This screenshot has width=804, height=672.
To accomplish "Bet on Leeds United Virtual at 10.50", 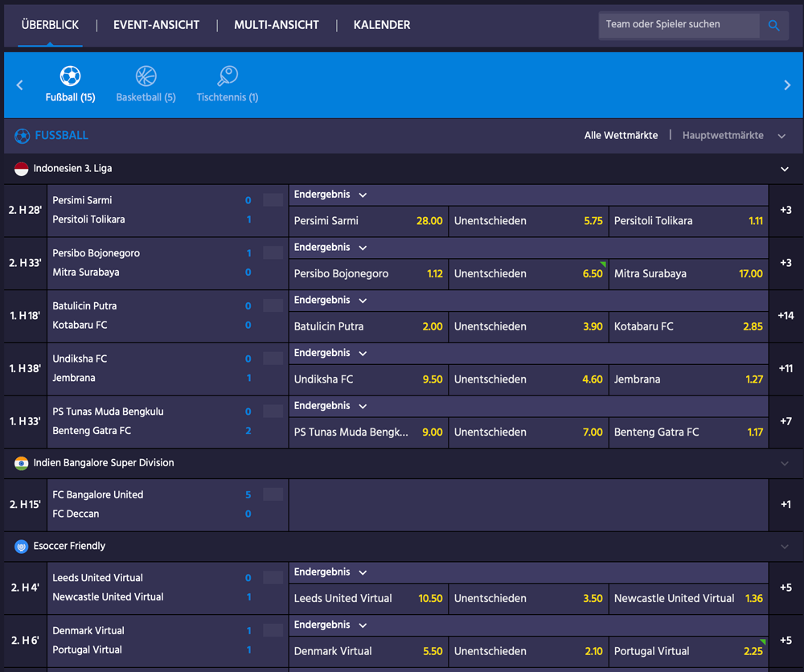I will pyautogui.click(x=368, y=599).
